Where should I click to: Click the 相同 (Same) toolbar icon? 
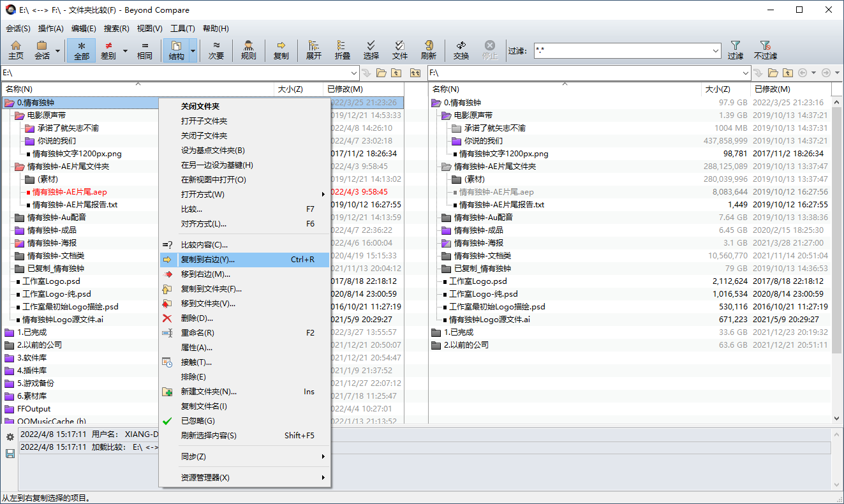(145, 50)
